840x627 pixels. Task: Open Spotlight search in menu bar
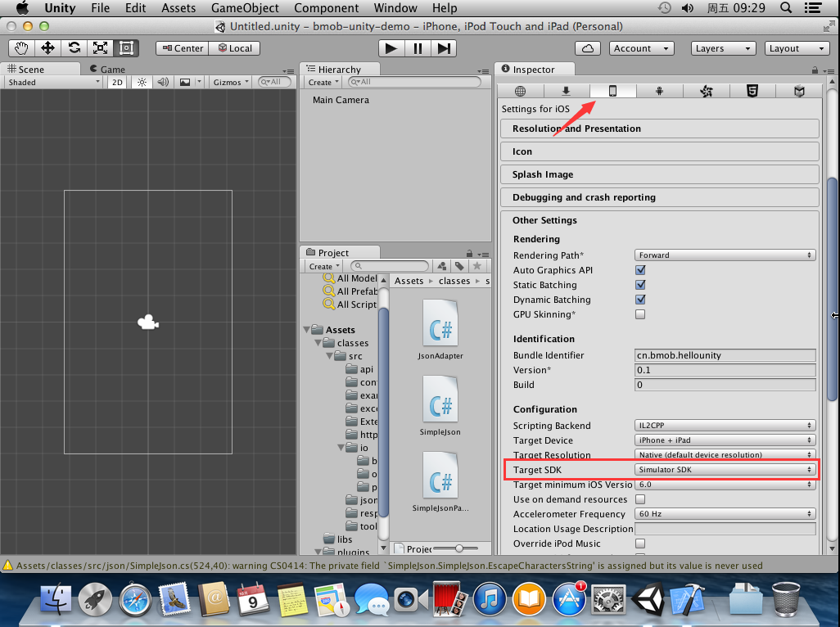click(x=786, y=8)
